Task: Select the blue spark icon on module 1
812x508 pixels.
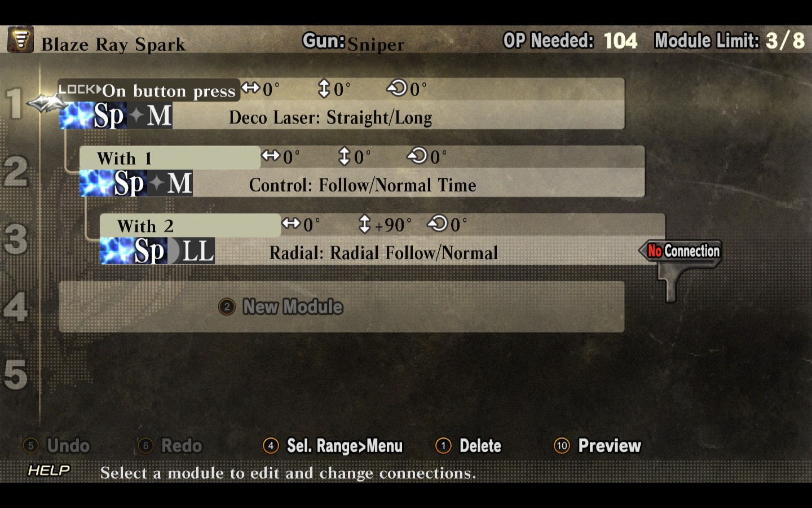Action: (x=77, y=116)
